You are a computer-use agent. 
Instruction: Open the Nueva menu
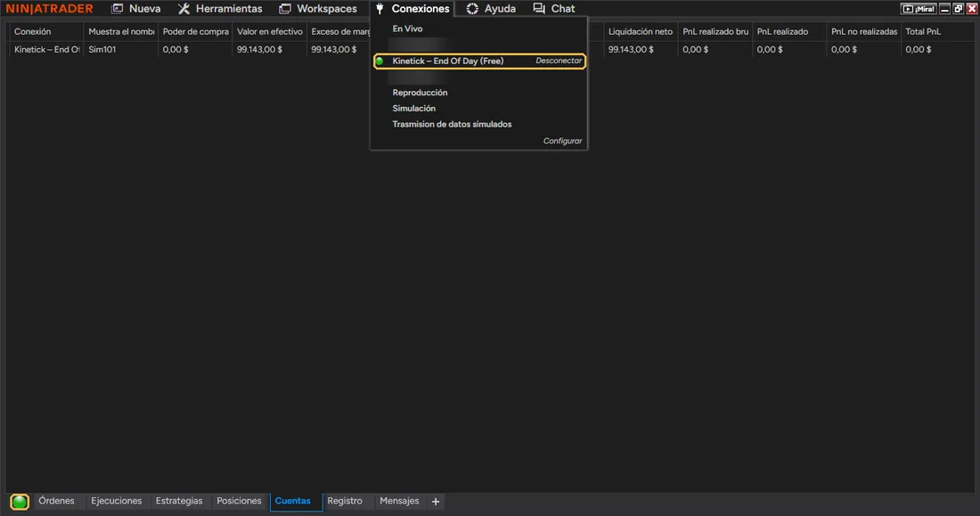coord(135,9)
